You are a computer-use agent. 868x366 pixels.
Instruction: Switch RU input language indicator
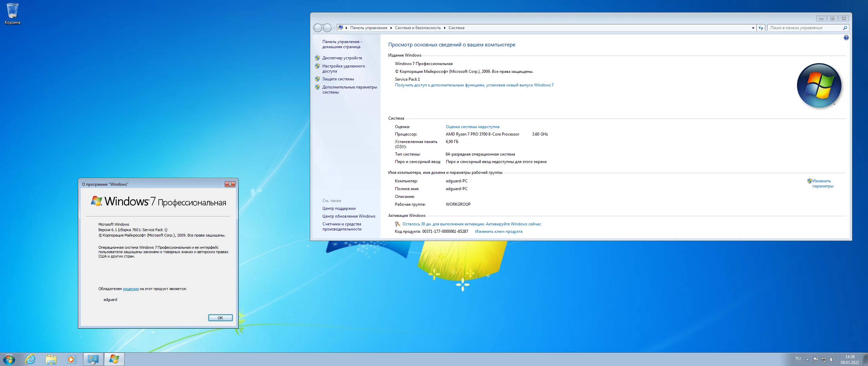(798, 359)
